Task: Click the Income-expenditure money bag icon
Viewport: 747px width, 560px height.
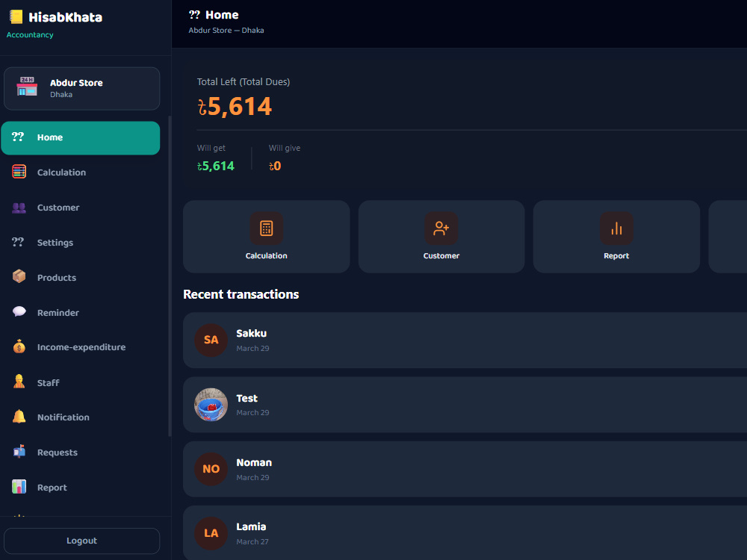Action: pyautogui.click(x=19, y=346)
